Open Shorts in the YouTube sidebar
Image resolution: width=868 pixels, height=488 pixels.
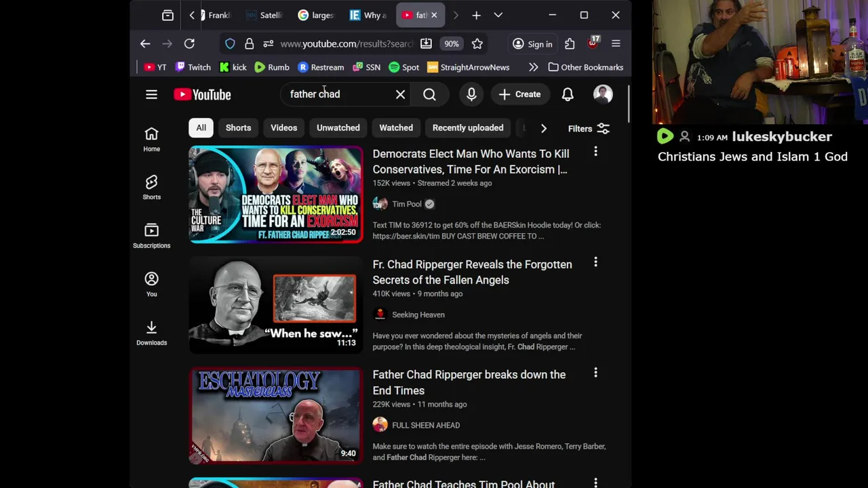click(151, 188)
